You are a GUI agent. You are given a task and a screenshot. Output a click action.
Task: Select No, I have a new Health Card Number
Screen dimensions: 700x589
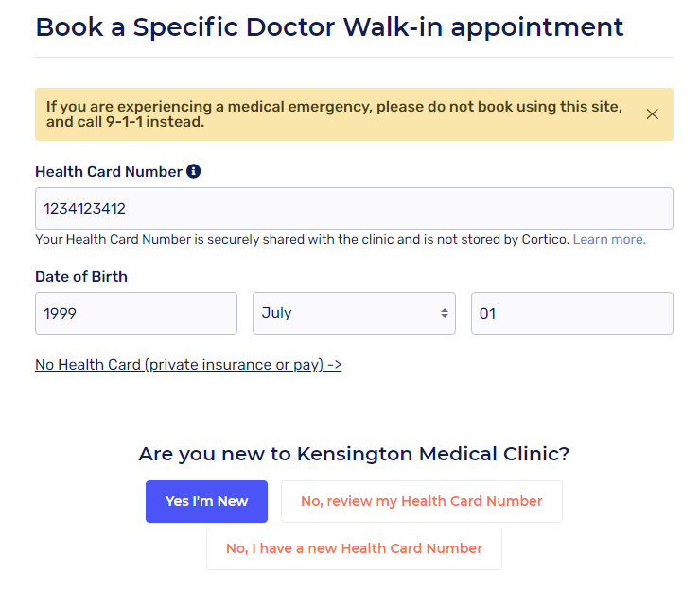[354, 548]
